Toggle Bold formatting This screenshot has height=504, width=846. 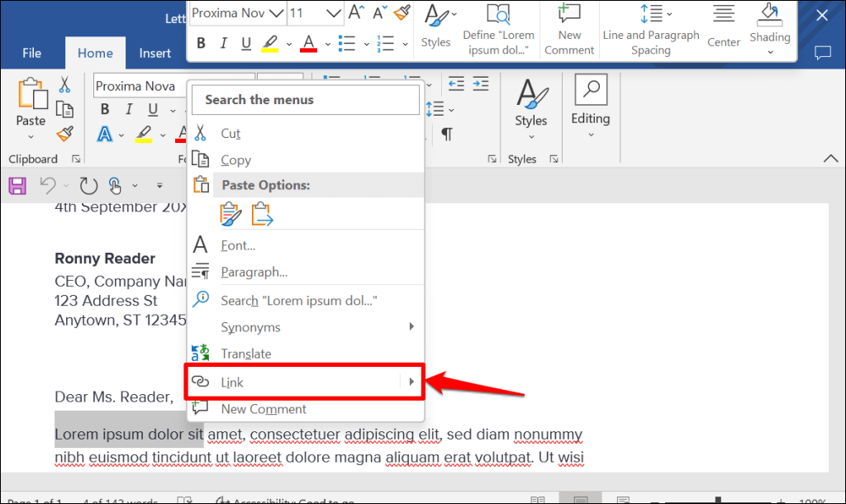[202, 41]
